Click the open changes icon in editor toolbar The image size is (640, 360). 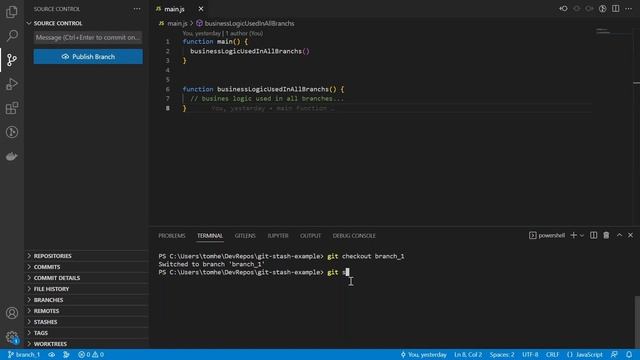click(x=563, y=9)
